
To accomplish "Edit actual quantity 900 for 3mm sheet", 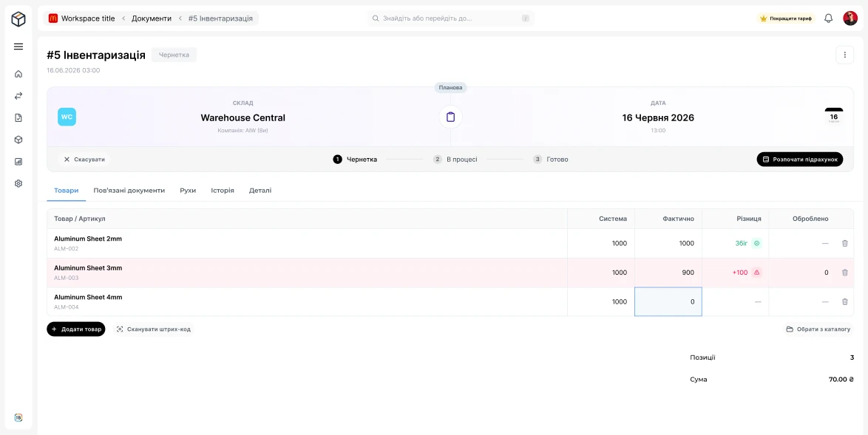I will click(x=668, y=273).
